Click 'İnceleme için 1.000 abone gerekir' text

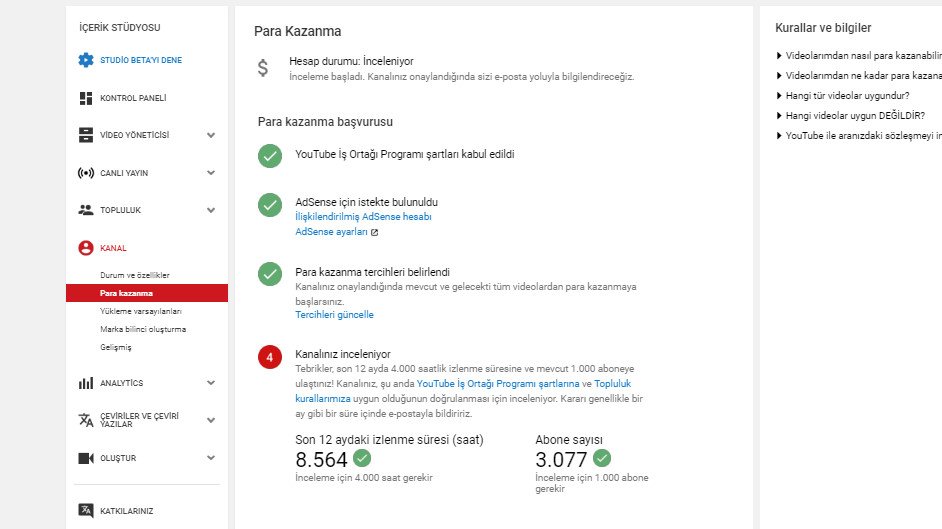[x=592, y=483]
